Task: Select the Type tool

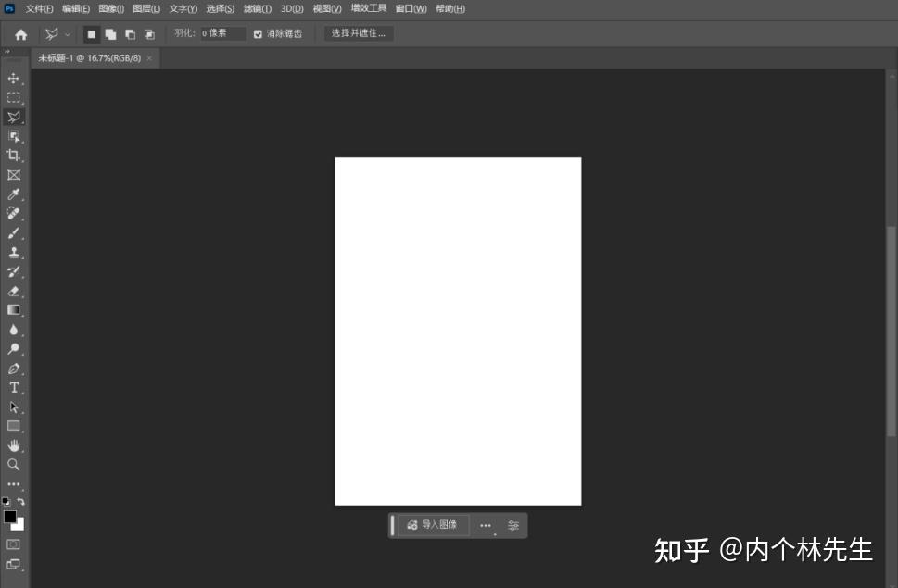Action: pyautogui.click(x=14, y=388)
